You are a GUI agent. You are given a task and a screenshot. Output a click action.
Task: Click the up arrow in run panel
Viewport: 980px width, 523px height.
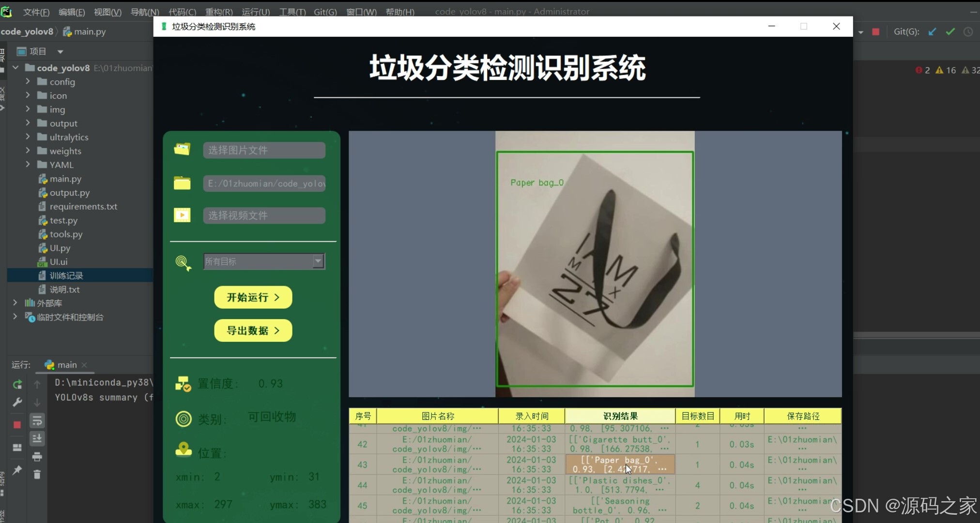point(37,385)
